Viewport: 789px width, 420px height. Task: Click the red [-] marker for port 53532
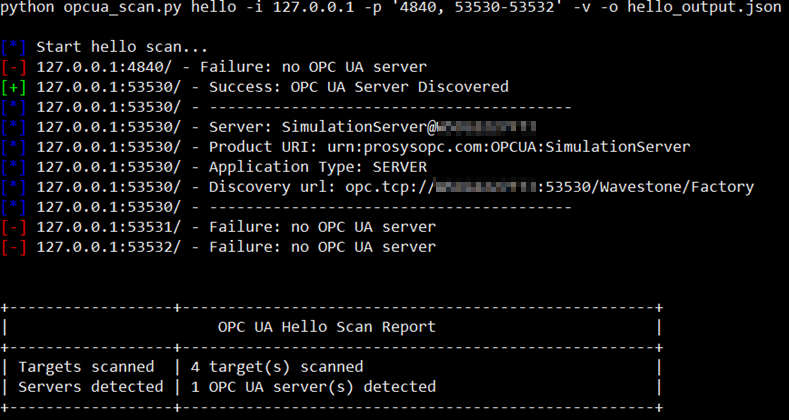point(14,247)
